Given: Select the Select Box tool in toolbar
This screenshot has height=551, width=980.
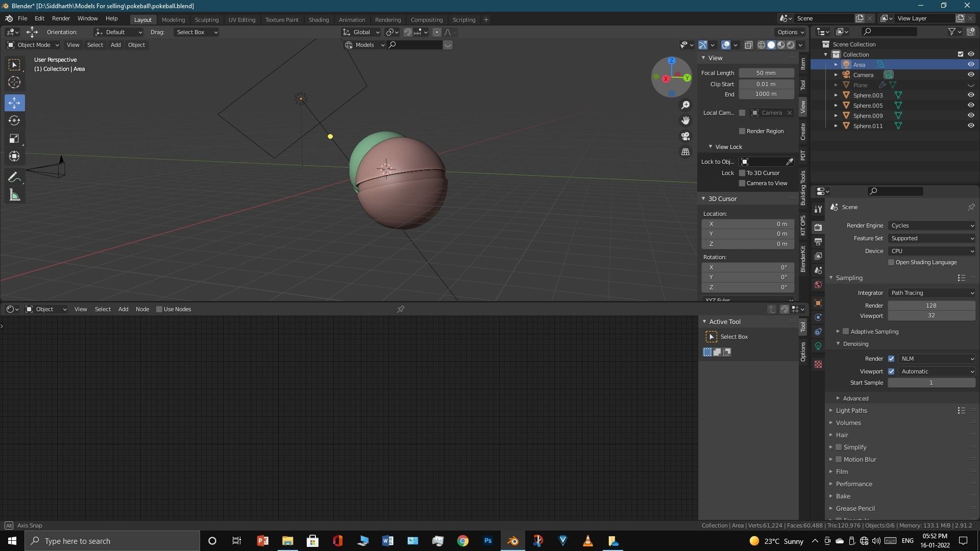Looking at the screenshot, I should tap(14, 65).
